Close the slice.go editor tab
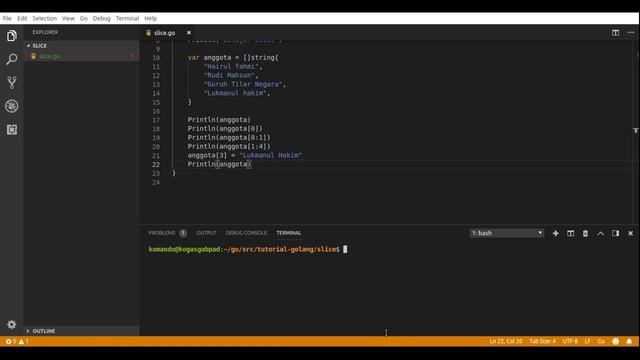This screenshot has width=640, height=360. point(189,33)
